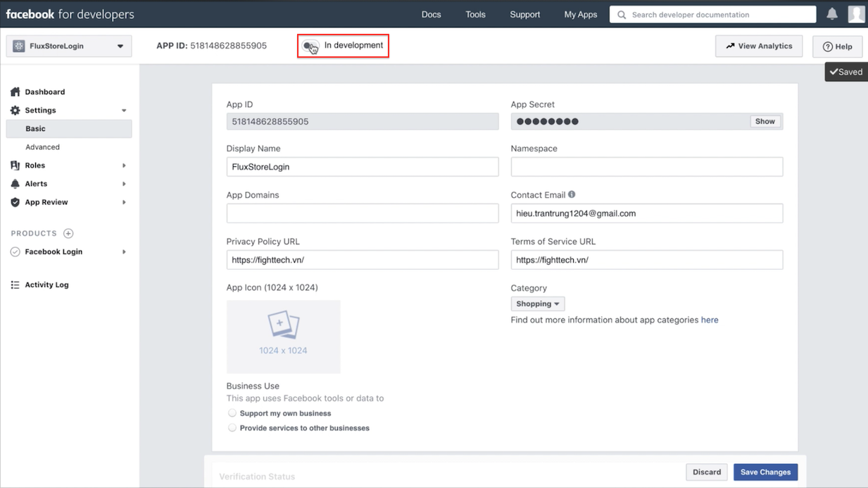The width and height of the screenshot is (868, 488).
Task: Open Dashboard in sidebar
Action: click(x=45, y=92)
